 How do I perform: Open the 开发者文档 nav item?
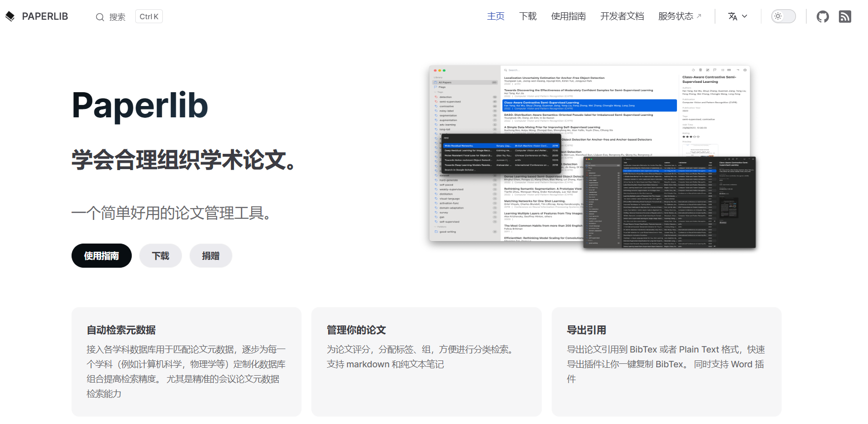pyautogui.click(x=622, y=16)
